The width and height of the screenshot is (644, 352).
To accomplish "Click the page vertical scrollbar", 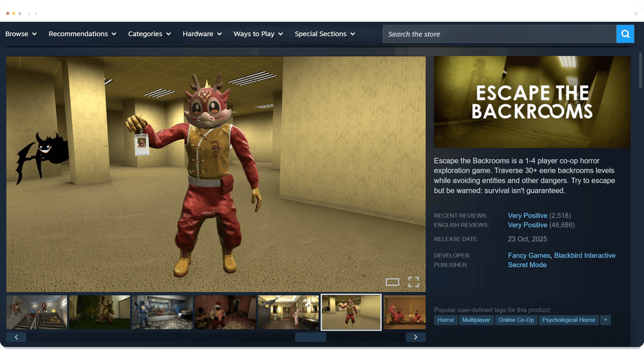I will [x=640, y=70].
